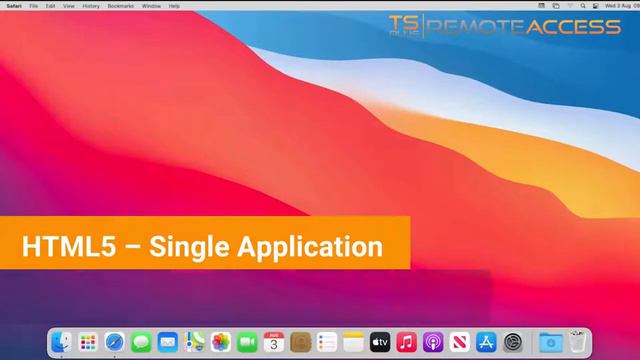Open the Edit menu
Viewport: 640px width, 360px height.
pos(50,6)
